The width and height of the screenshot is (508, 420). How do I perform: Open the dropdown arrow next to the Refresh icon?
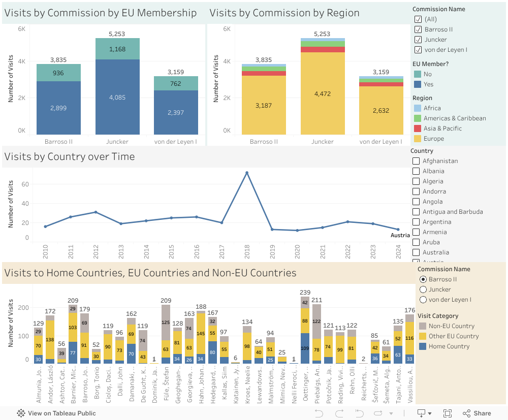[391, 413]
